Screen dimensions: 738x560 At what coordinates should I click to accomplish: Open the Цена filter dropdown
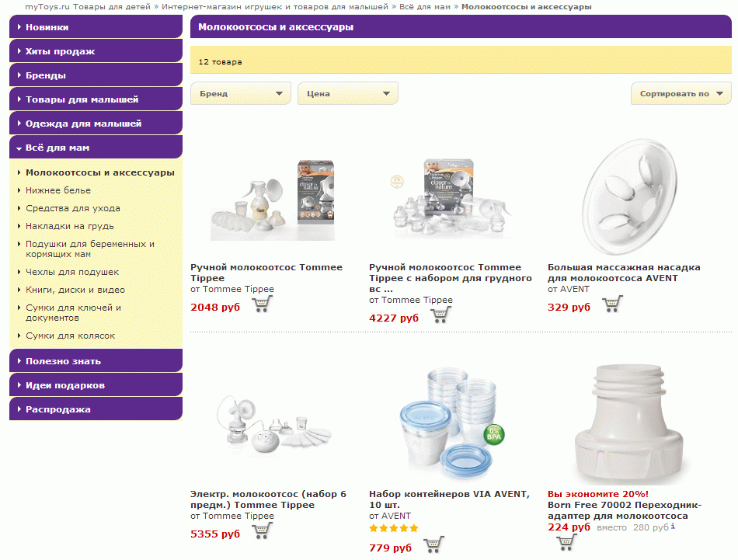click(348, 93)
